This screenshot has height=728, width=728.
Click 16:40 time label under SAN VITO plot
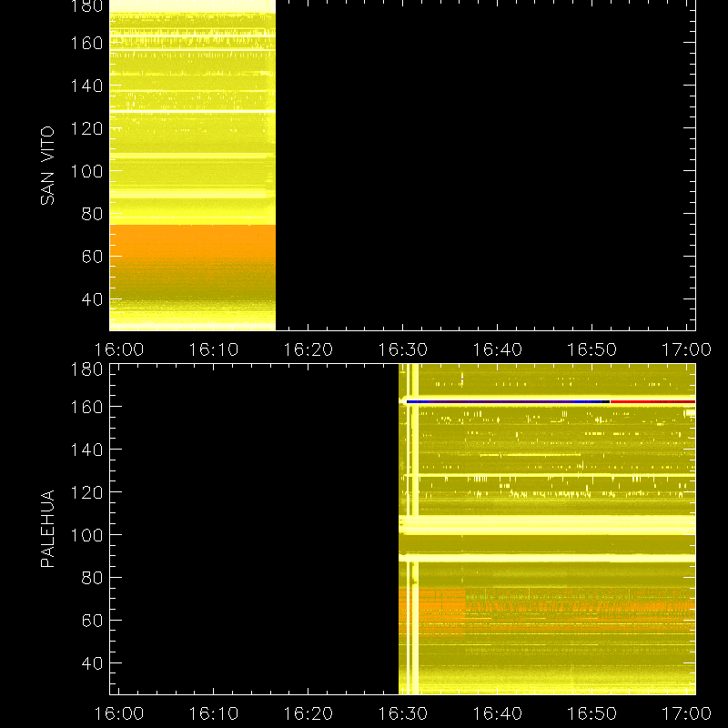497,349
